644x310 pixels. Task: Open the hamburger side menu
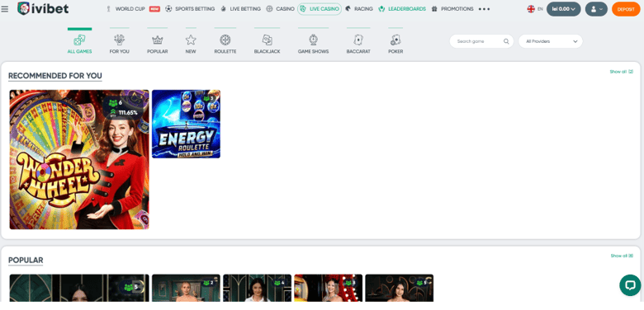[4, 9]
